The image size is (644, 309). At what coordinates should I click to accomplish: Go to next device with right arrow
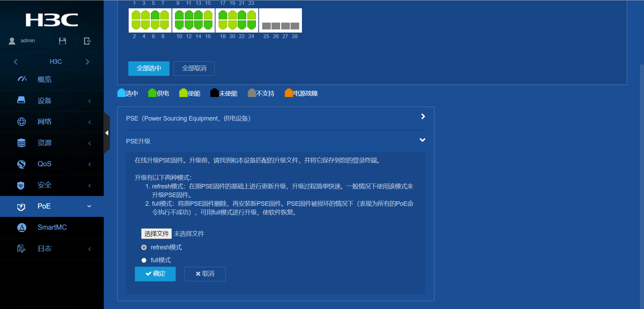88,62
